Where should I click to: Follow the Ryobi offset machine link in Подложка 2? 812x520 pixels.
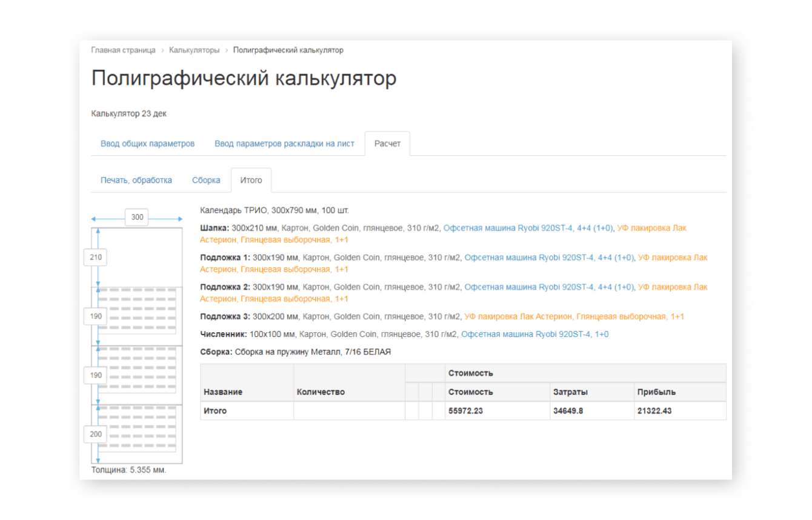[x=548, y=287]
